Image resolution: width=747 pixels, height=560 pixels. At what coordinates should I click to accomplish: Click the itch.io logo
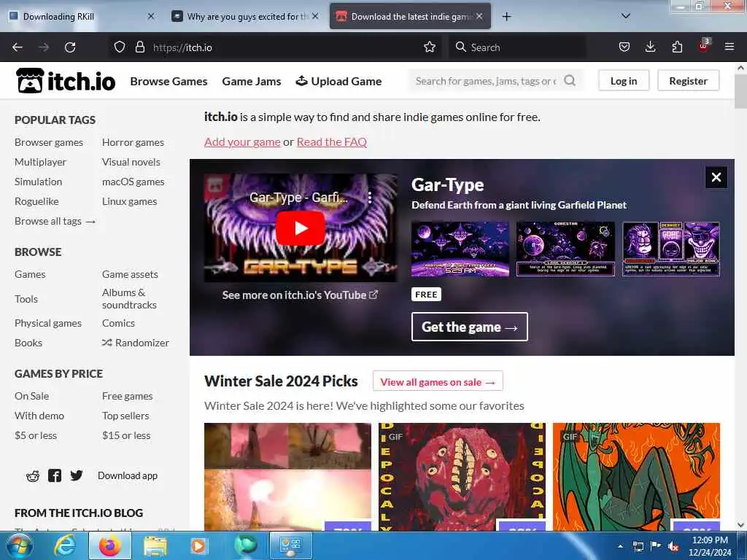[66, 81]
